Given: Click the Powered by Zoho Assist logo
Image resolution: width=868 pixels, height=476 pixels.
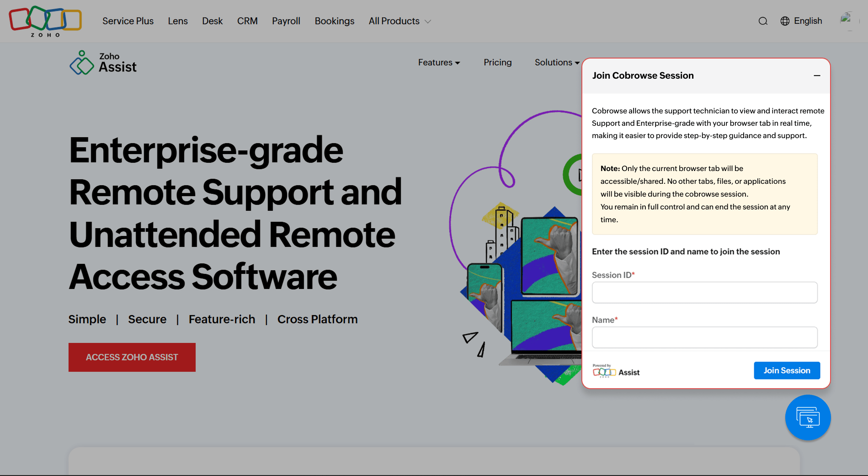Looking at the screenshot, I should (x=616, y=371).
